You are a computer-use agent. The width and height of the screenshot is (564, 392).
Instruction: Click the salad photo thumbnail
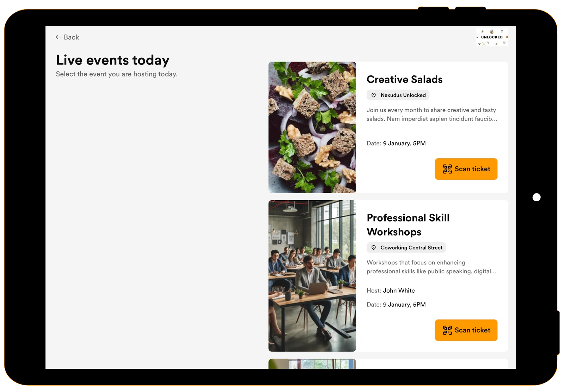point(312,127)
